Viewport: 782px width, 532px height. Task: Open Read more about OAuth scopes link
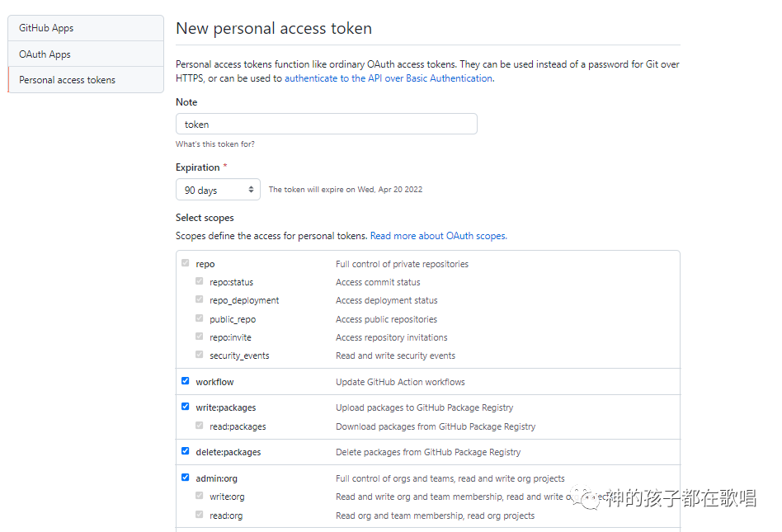438,236
